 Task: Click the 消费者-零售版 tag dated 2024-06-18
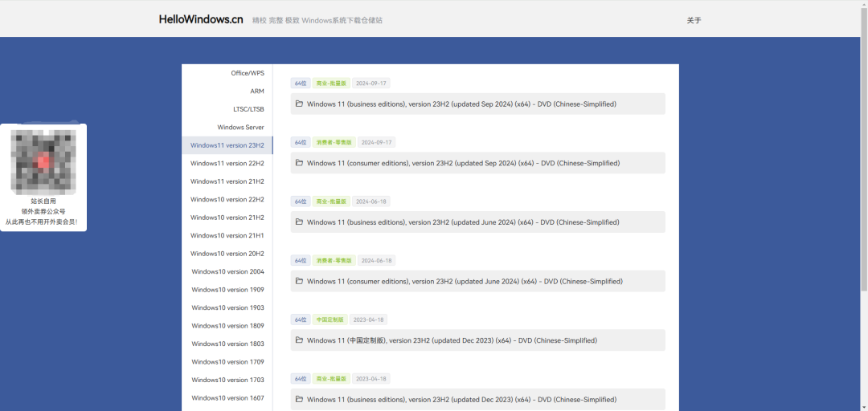[x=334, y=261]
